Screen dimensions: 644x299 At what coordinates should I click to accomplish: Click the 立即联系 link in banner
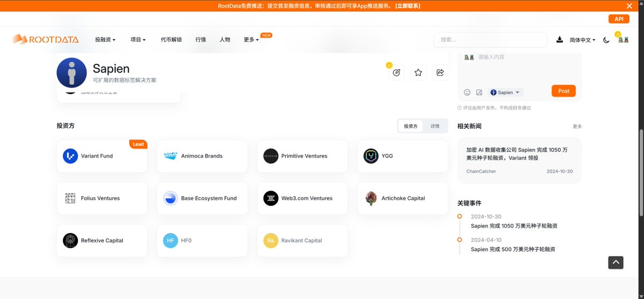pyautogui.click(x=407, y=6)
